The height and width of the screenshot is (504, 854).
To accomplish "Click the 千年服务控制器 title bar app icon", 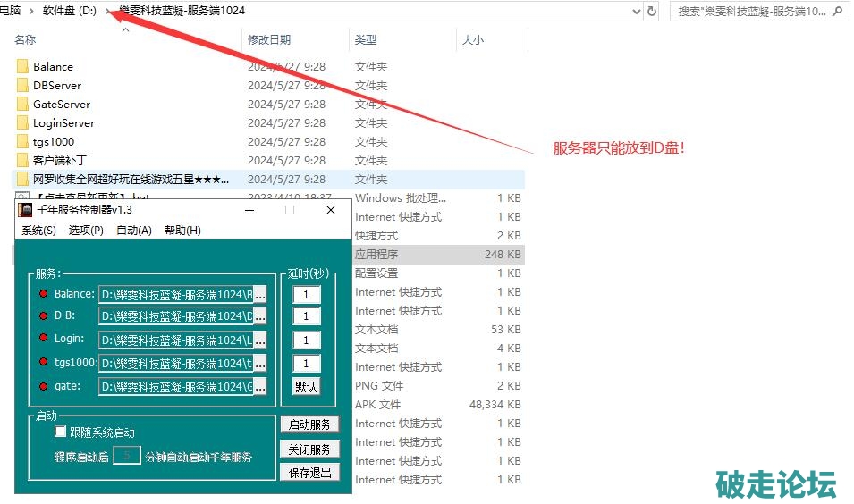I will tap(26, 210).
